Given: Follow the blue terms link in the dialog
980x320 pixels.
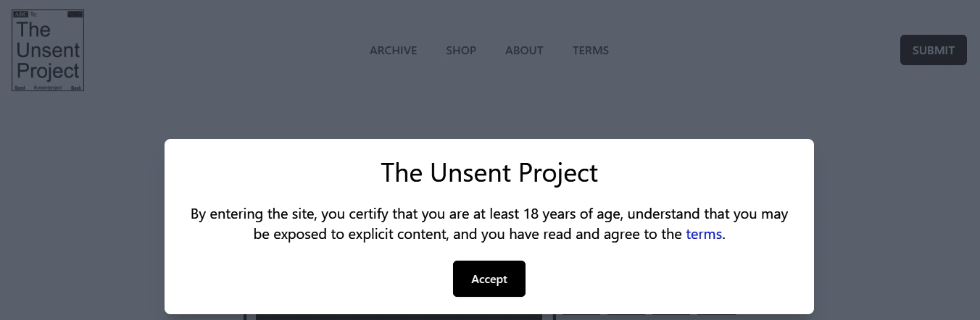Looking at the screenshot, I should point(704,234).
